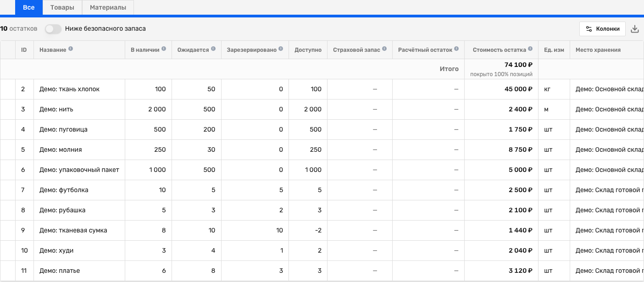
Task: Click info icon beside Страховой запас header
Action: pos(384,49)
